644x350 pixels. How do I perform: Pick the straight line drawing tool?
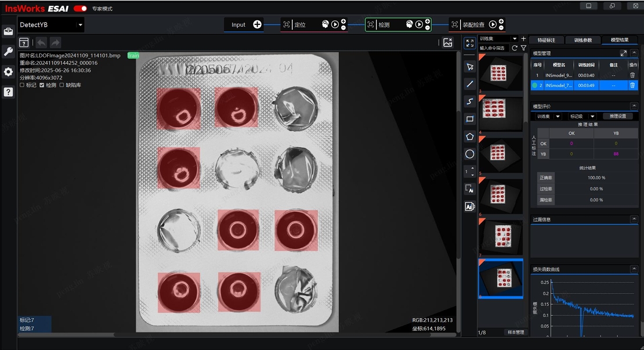pyautogui.click(x=470, y=84)
